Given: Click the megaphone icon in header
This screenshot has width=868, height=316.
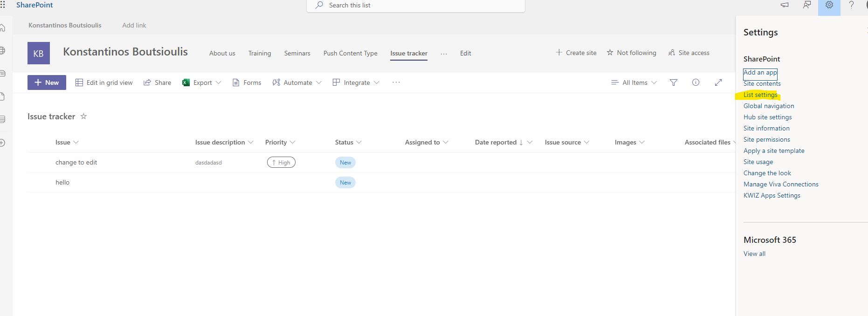Looking at the screenshot, I should coord(785,5).
